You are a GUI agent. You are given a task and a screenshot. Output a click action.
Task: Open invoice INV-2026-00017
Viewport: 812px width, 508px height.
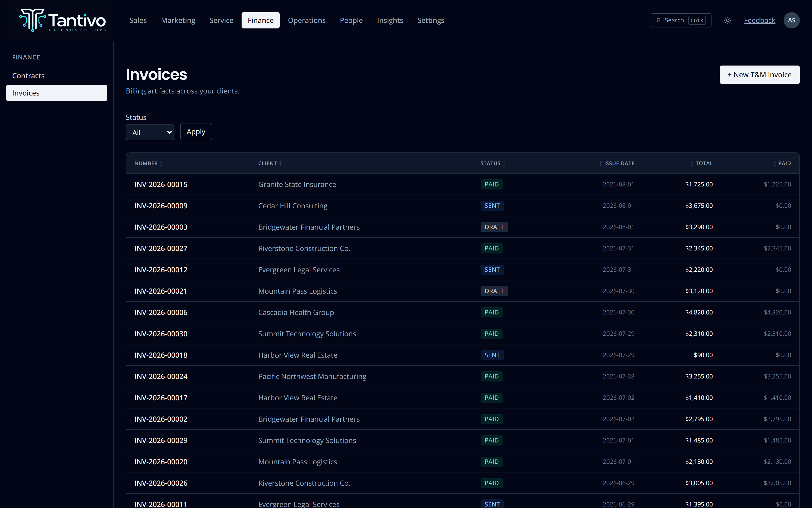(x=161, y=398)
